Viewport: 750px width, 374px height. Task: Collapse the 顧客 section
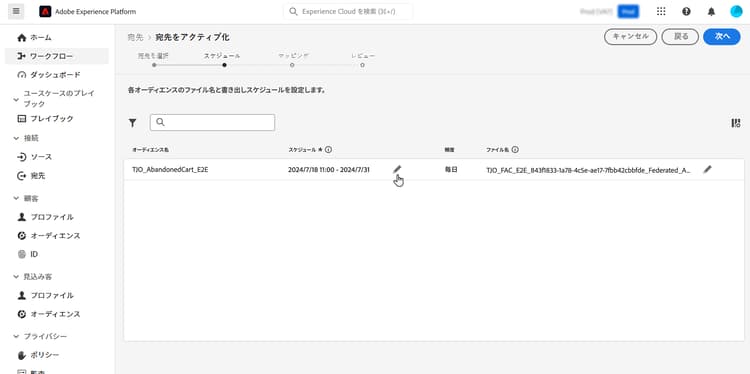point(16,198)
